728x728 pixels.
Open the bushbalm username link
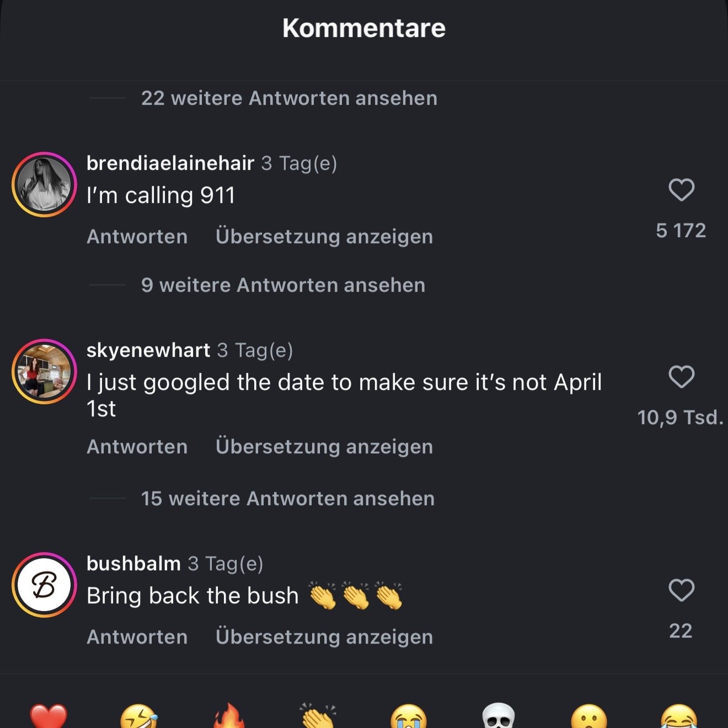(x=133, y=564)
